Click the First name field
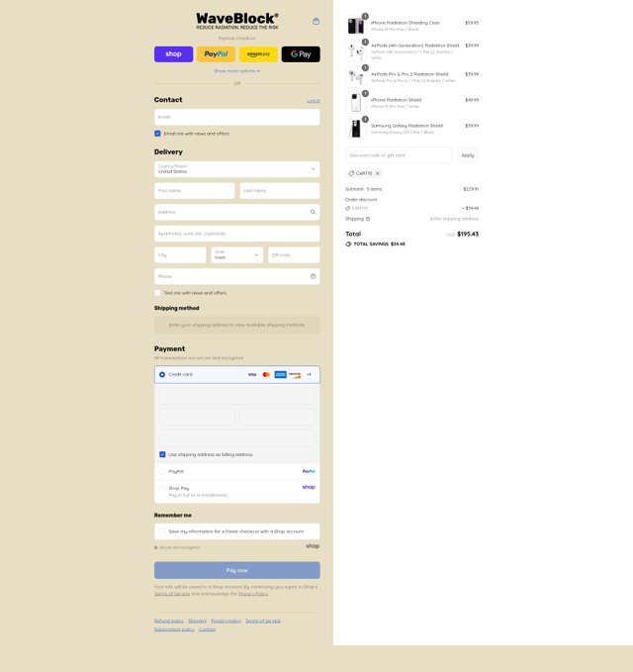Image resolution: width=633 pixels, height=672 pixels. (195, 191)
